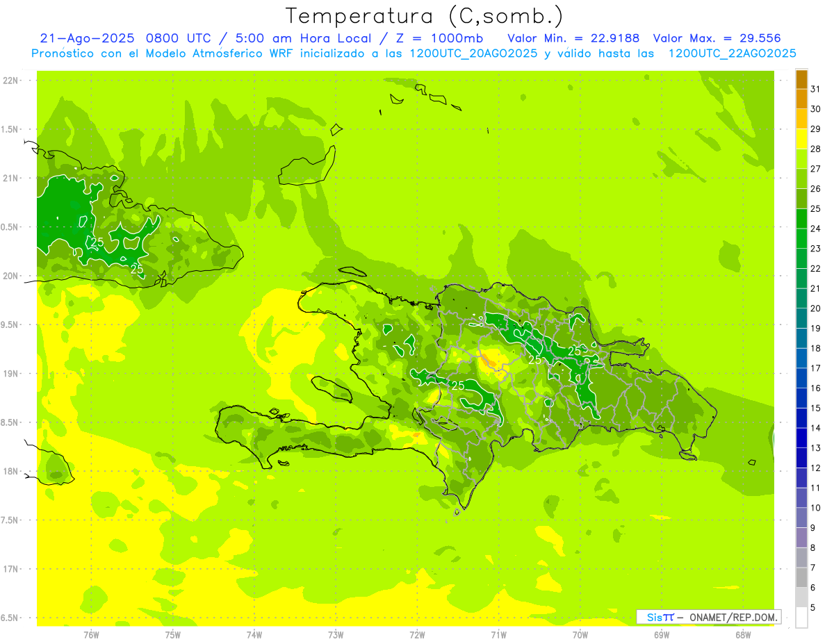
Task: Click the yellow legend band between 28 and 29
Action: 801,139
